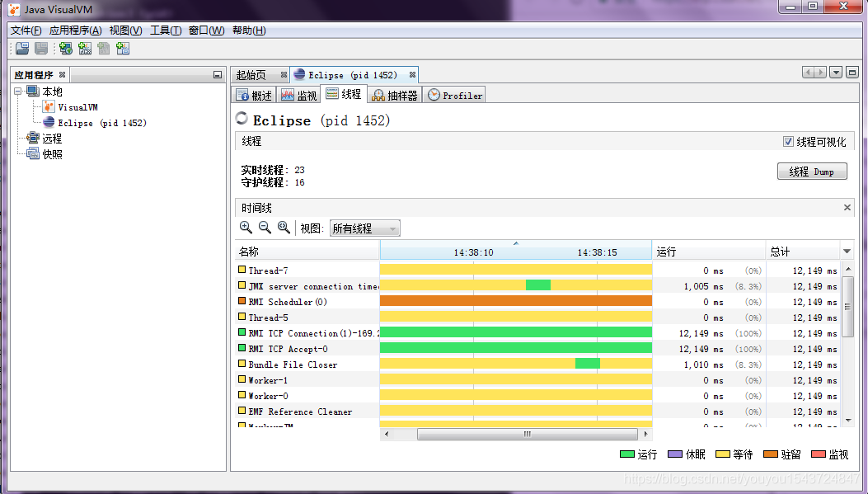Click the 运行 column header
The image size is (868, 494).
pyautogui.click(x=708, y=252)
